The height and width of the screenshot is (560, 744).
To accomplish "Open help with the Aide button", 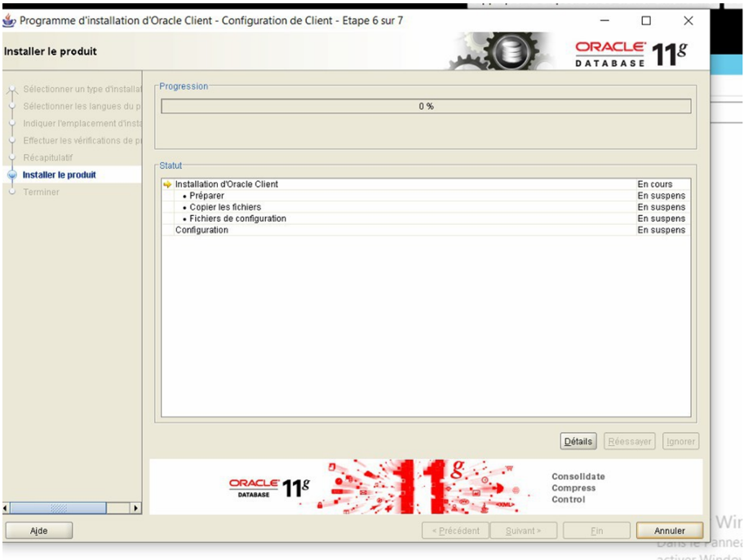I will tap(39, 531).
